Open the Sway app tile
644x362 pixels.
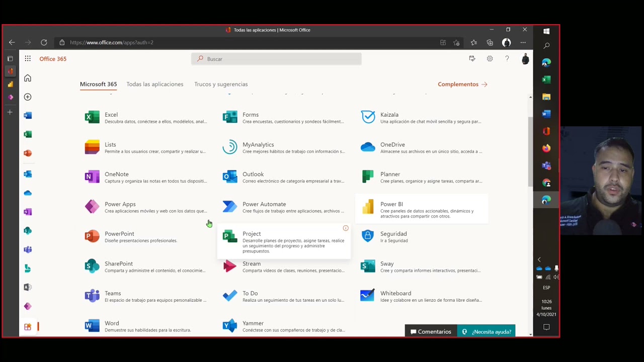(x=422, y=266)
